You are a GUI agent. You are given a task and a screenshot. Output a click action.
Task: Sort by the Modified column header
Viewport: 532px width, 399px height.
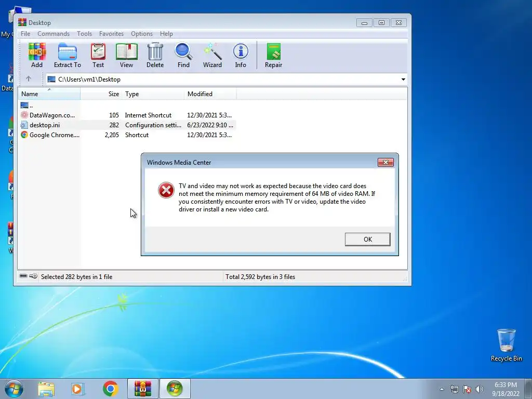[210, 94]
